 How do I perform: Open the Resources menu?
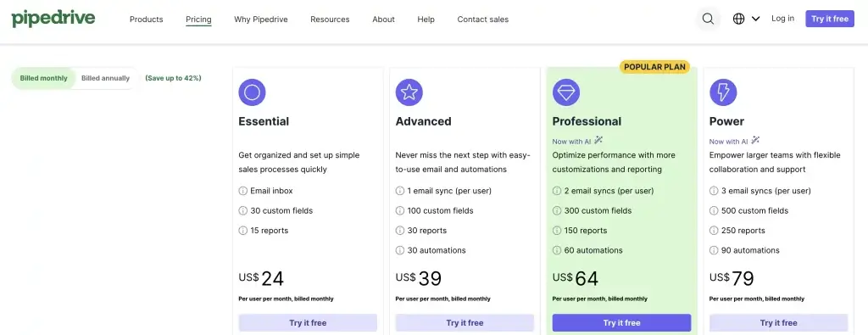point(330,20)
